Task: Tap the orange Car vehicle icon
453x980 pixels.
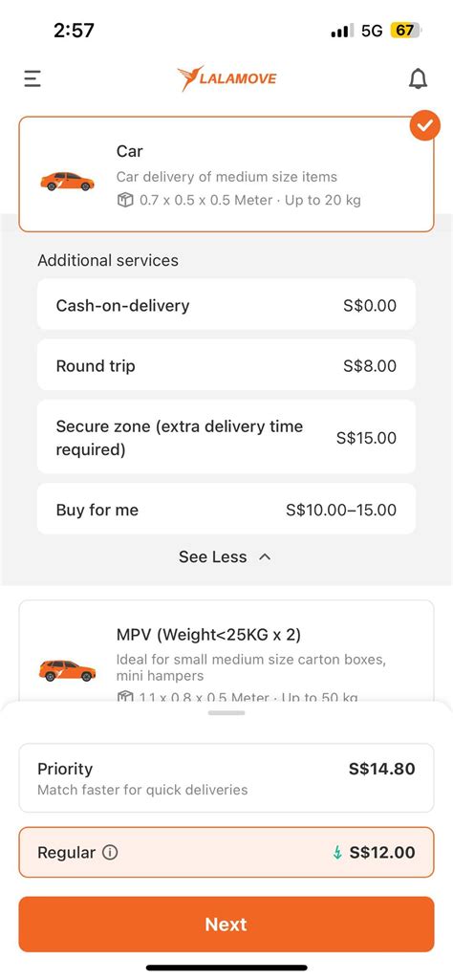Action: click(x=68, y=182)
